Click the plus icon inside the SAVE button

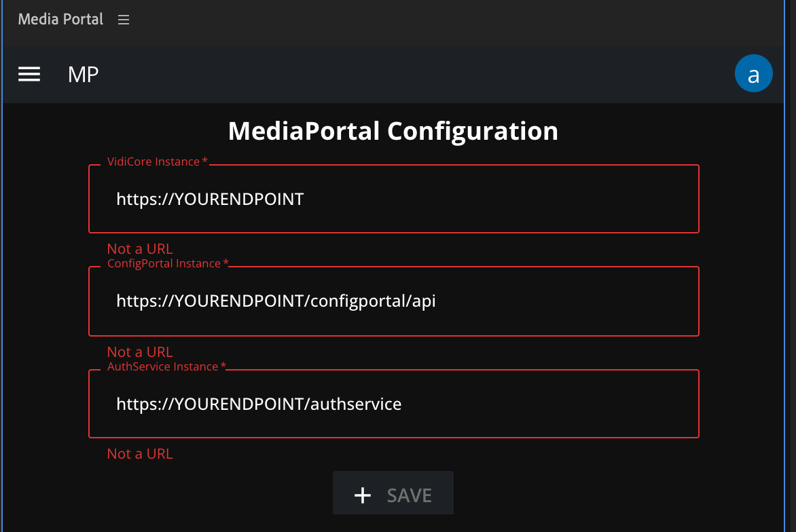pos(362,495)
